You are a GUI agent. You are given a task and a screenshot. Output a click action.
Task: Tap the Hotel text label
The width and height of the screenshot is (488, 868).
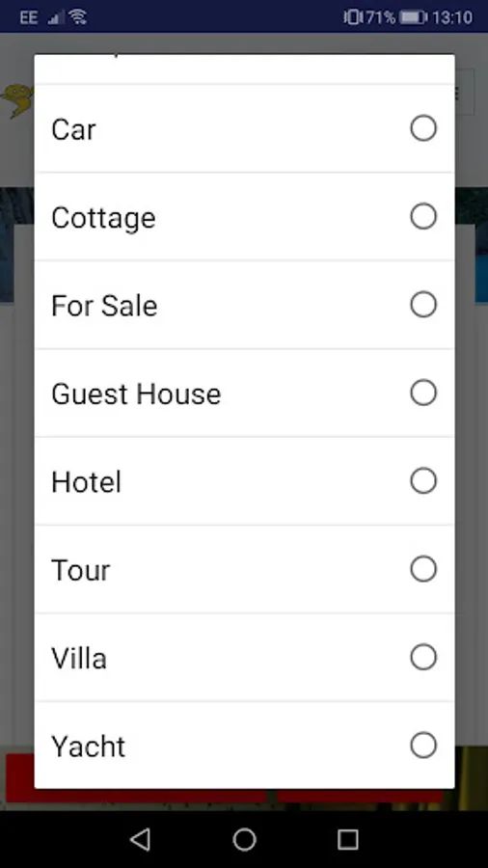tap(86, 481)
